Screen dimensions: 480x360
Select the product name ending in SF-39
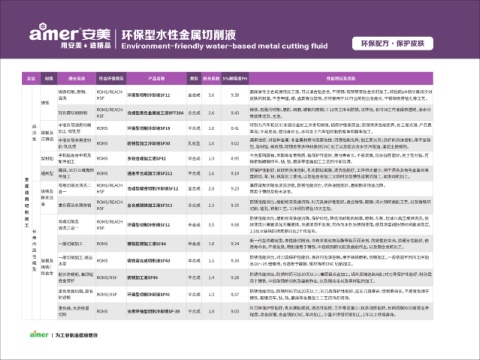pyautogui.click(x=153, y=311)
